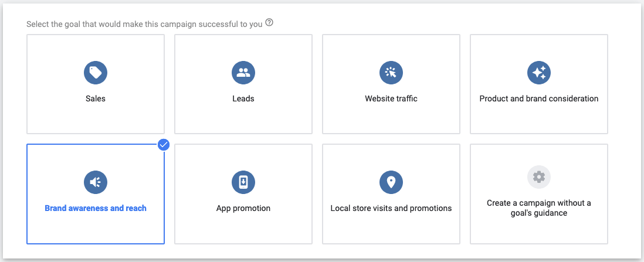Click the Brand awareness and reach text
Screen dimensions: 644x262
96,208
